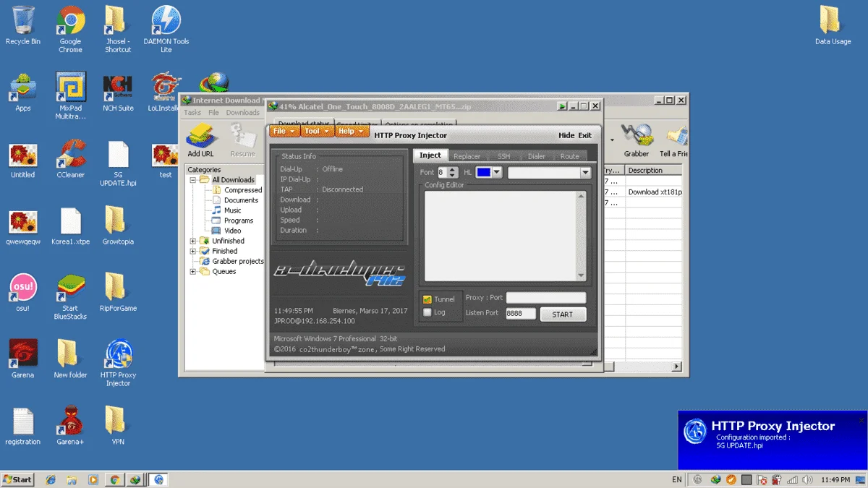Open the Windows Start menu
The height and width of the screenshot is (488, 868).
point(19,479)
